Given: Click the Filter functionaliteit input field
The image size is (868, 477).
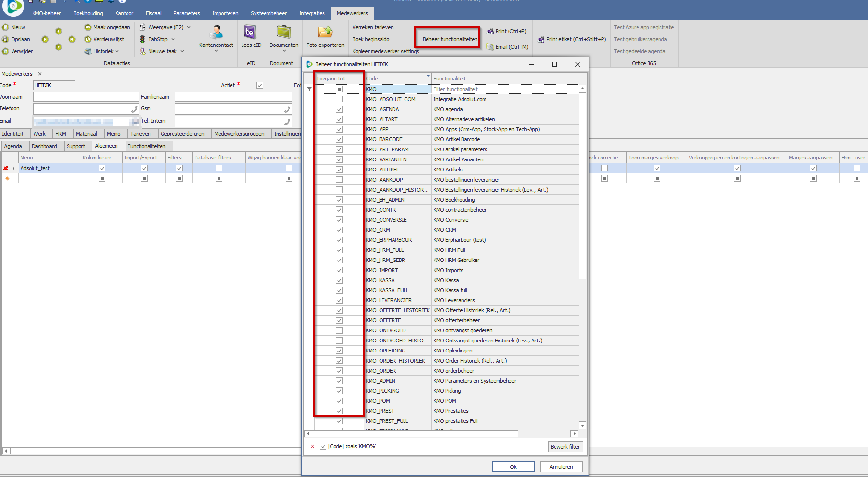Looking at the screenshot, I should click(503, 89).
